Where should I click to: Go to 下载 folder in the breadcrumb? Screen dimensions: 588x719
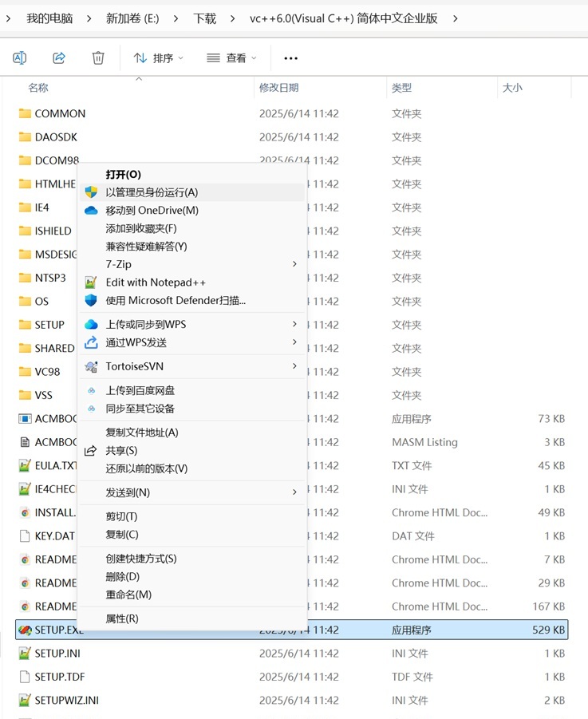pyautogui.click(x=204, y=19)
